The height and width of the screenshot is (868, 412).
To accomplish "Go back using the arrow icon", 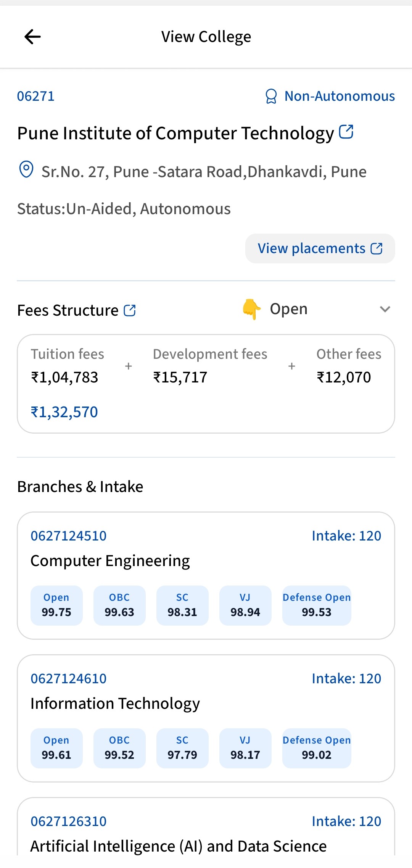I will click(32, 37).
